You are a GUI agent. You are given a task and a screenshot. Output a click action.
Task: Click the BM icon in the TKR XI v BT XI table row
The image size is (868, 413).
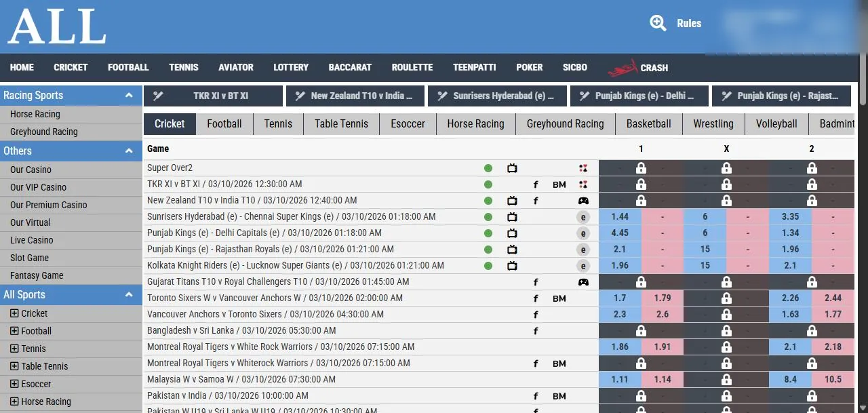pos(559,184)
